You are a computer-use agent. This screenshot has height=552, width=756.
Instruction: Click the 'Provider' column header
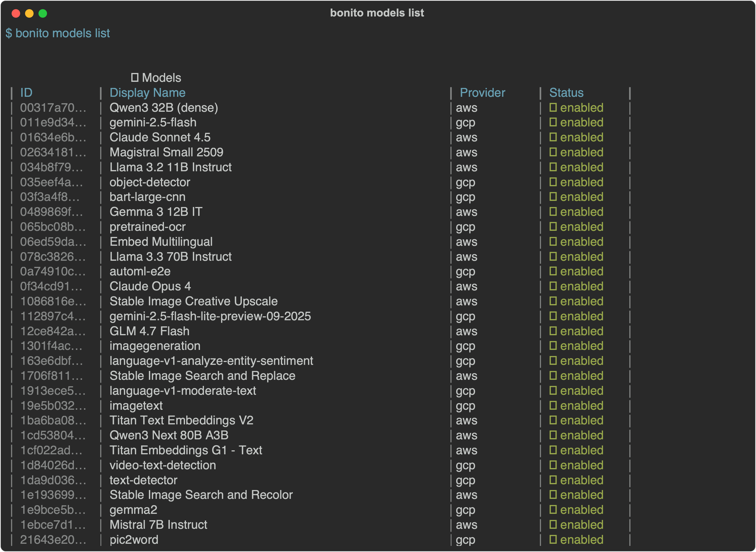tap(482, 93)
